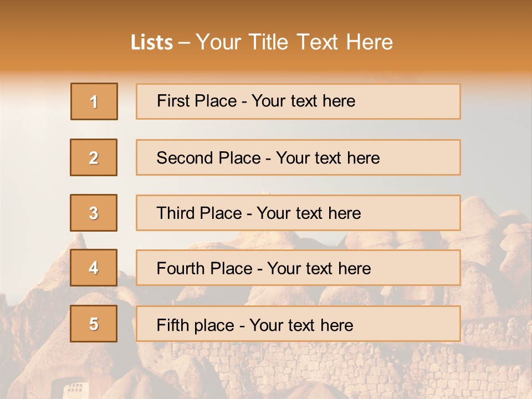Click the number 5 box
Viewport: 532px width, 399px height.
coord(94,324)
